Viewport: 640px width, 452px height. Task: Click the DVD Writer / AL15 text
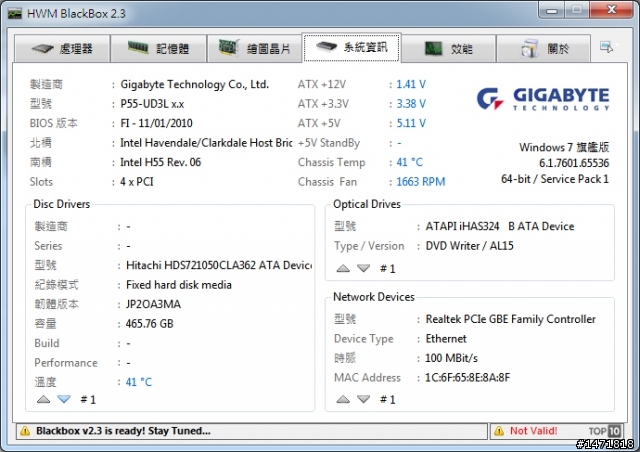click(469, 246)
